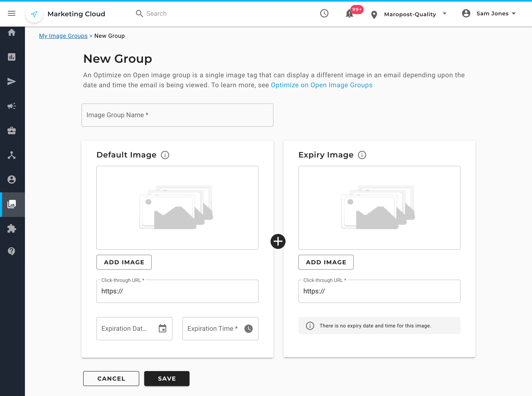Open Optimize on Open Image Groups link
532x396 pixels.
click(321, 85)
